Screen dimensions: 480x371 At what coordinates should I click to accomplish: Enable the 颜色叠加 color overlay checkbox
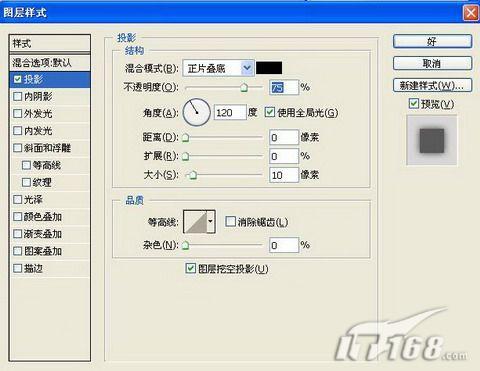pyautogui.click(x=18, y=217)
